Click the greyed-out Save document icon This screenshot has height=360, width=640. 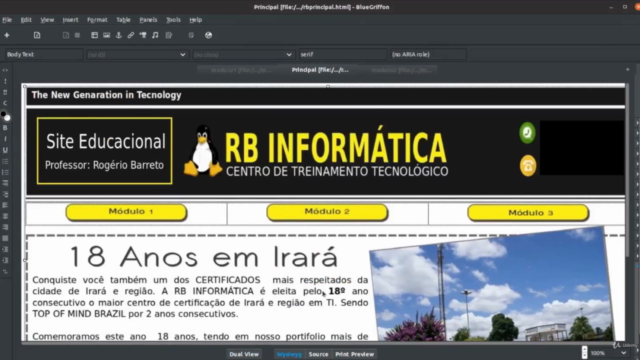(x=66, y=35)
